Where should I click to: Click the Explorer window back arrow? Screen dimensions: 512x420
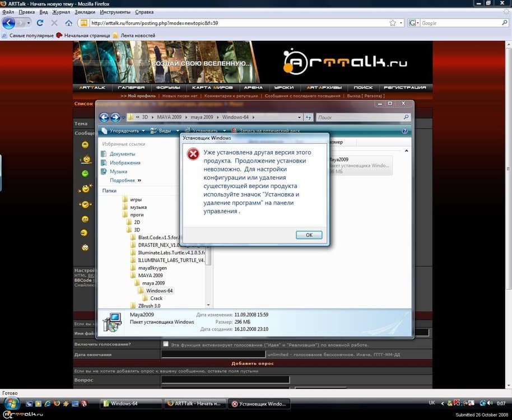click(104, 117)
